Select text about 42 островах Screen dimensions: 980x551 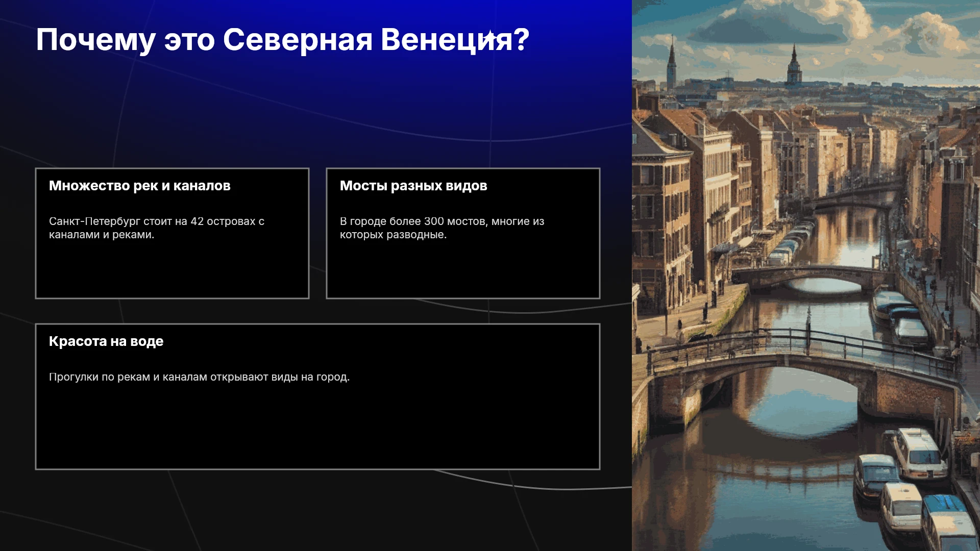point(157,228)
